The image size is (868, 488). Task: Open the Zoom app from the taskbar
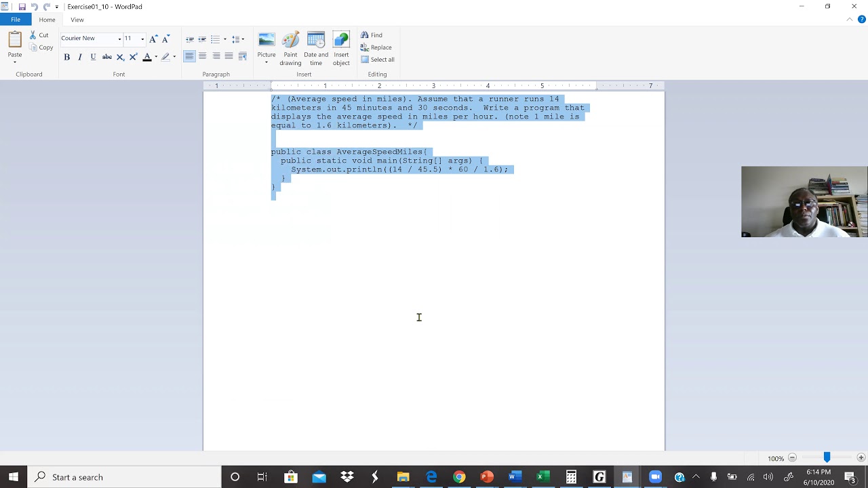point(655,477)
